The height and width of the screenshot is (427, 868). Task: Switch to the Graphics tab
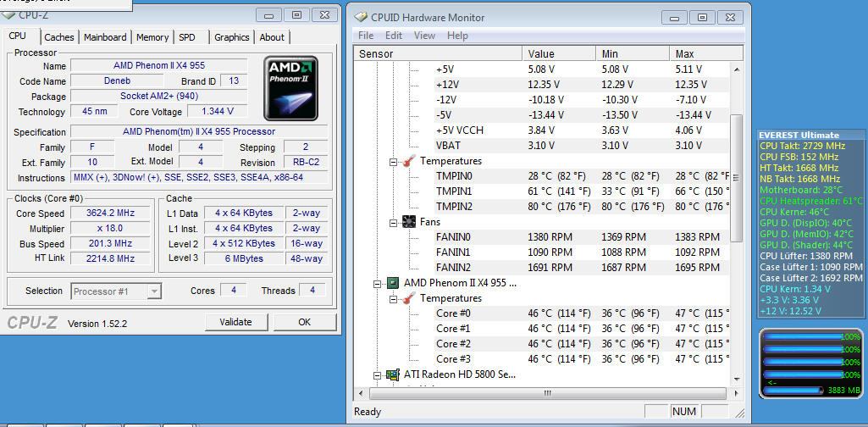point(231,37)
